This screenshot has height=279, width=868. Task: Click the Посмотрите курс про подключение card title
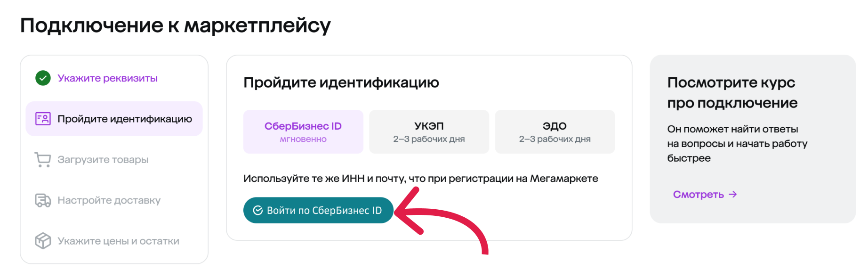tap(732, 92)
